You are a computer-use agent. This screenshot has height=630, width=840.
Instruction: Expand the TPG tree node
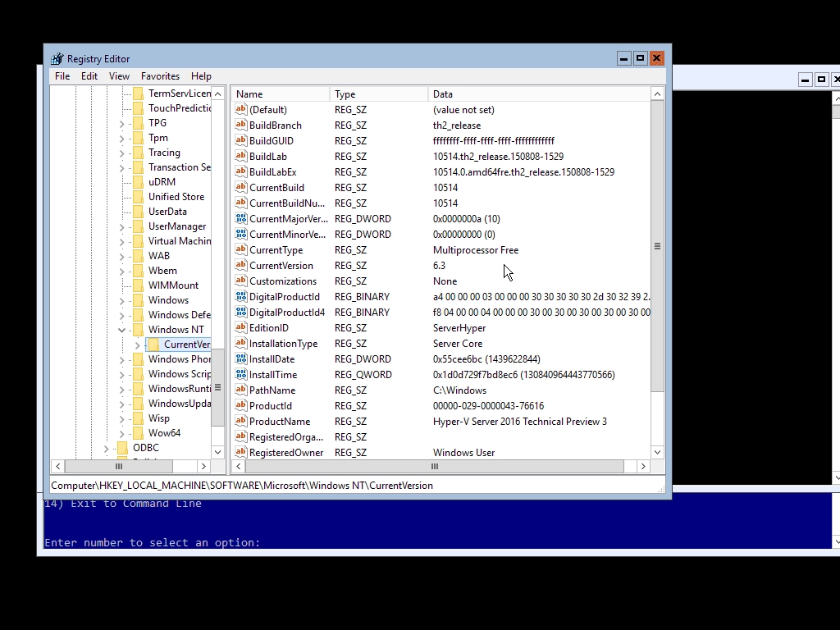click(x=121, y=124)
